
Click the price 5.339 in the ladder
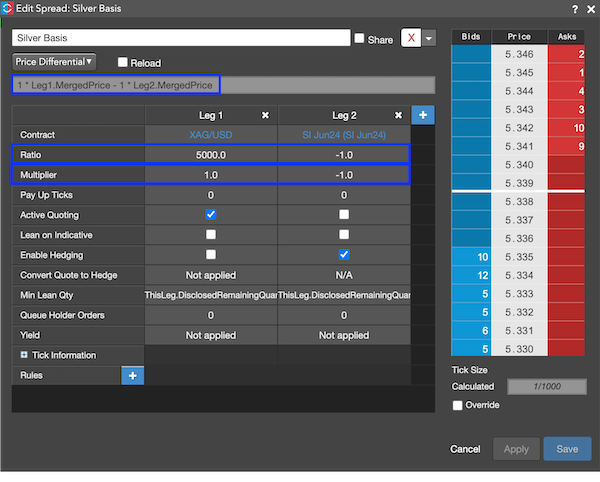click(x=519, y=183)
